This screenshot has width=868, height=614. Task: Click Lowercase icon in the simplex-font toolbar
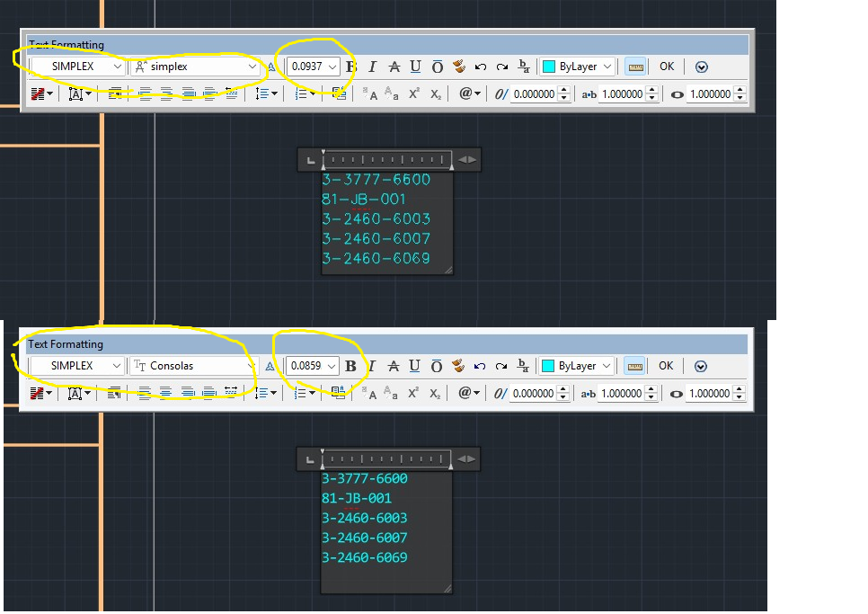(x=392, y=94)
